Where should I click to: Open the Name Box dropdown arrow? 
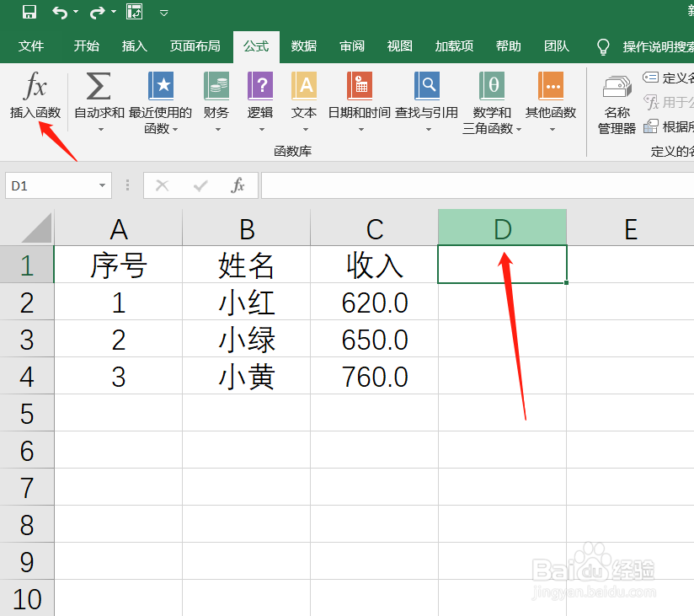(x=103, y=185)
